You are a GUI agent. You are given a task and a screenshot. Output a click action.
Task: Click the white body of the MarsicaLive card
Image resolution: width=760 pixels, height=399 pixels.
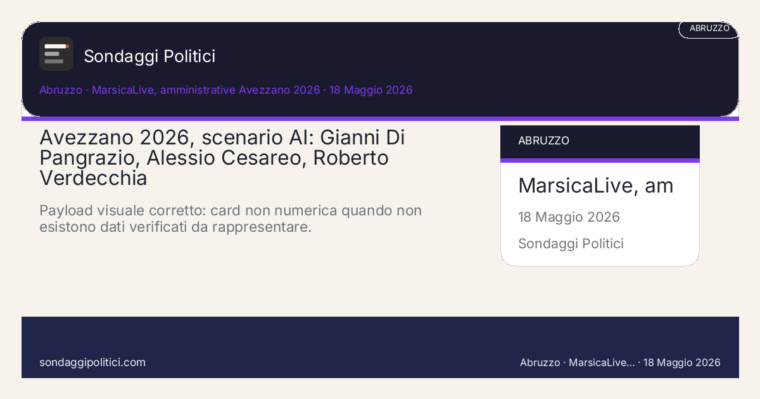coord(600,214)
